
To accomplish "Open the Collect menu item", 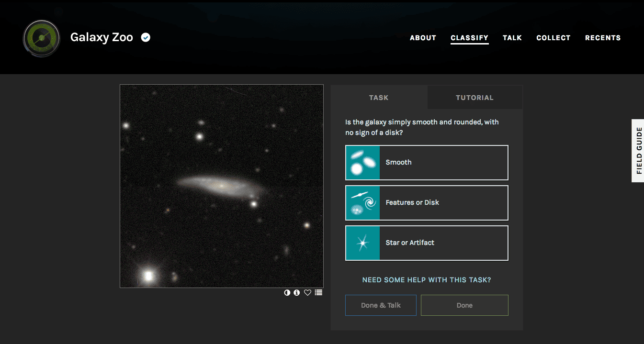I will click(554, 38).
